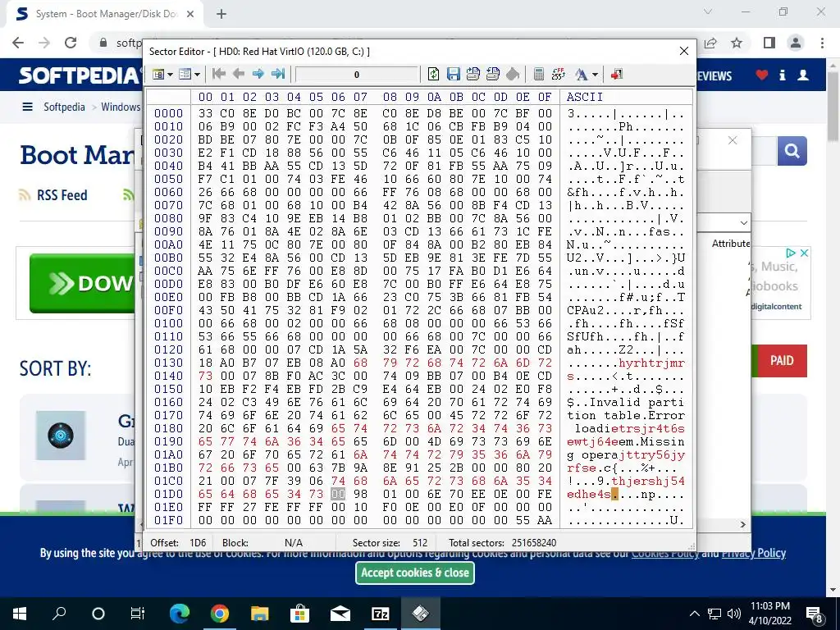Toggle the Chrome side panel
Viewport: 840px width, 630px height.
click(769, 43)
